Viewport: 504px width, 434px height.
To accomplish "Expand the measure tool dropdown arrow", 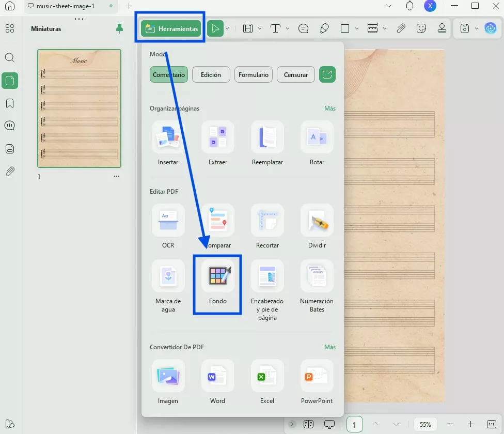I will 385,28.
